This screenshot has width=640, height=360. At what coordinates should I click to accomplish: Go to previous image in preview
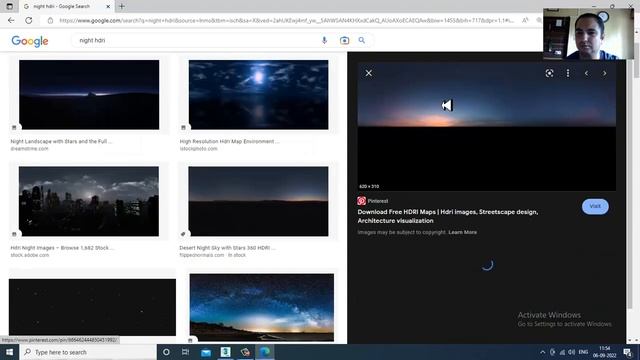pos(587,73)
